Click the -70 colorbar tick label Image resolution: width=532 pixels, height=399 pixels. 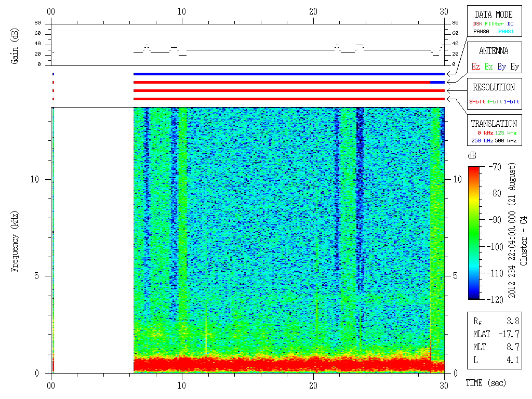(x=495, y=167)
